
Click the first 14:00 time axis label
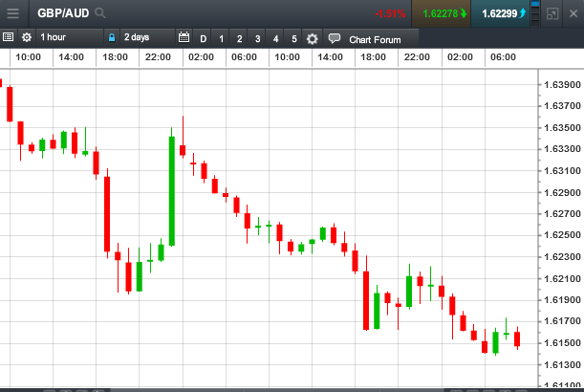click(71, 57)
